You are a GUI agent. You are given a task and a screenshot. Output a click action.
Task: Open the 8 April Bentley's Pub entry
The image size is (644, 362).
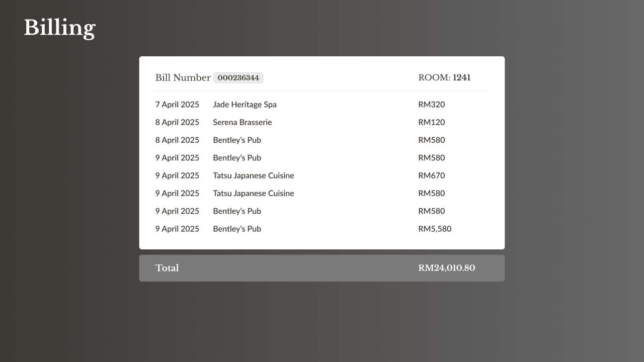[x=236, y=140]
